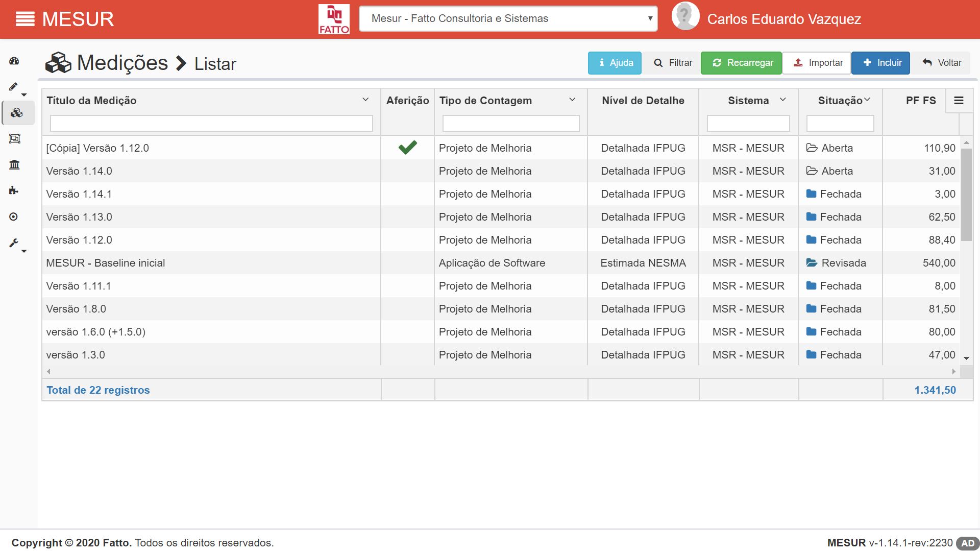Click the horizontal scroll left arrow
Screen dimensions: 980x551
(x=49, y=372)
